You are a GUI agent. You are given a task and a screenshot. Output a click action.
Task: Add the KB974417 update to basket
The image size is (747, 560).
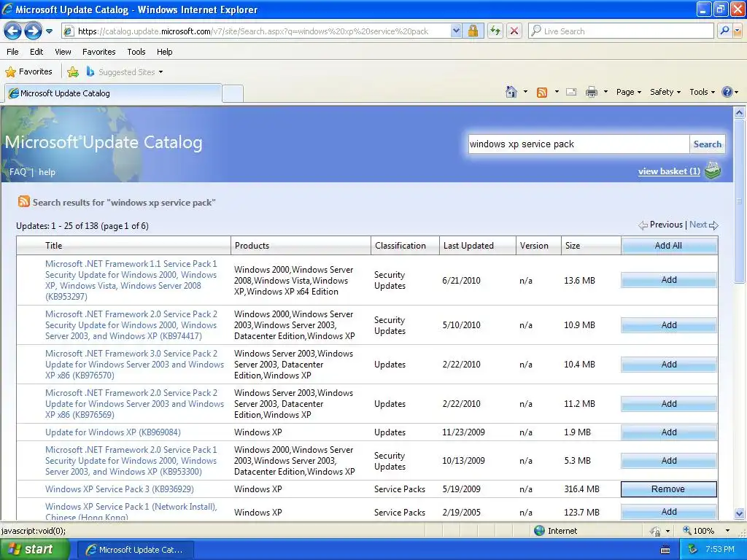(x=669, y=324)
